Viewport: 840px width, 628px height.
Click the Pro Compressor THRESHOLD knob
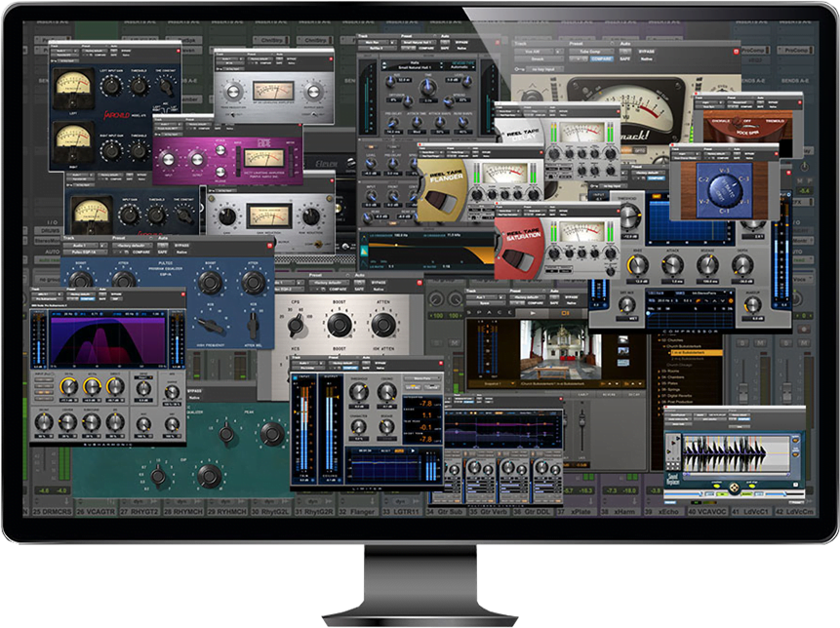[629, 215]
